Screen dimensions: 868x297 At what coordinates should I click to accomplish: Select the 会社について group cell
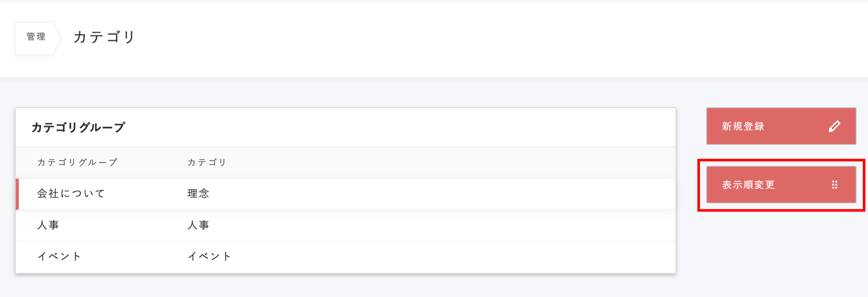click(x=71, y=193)
